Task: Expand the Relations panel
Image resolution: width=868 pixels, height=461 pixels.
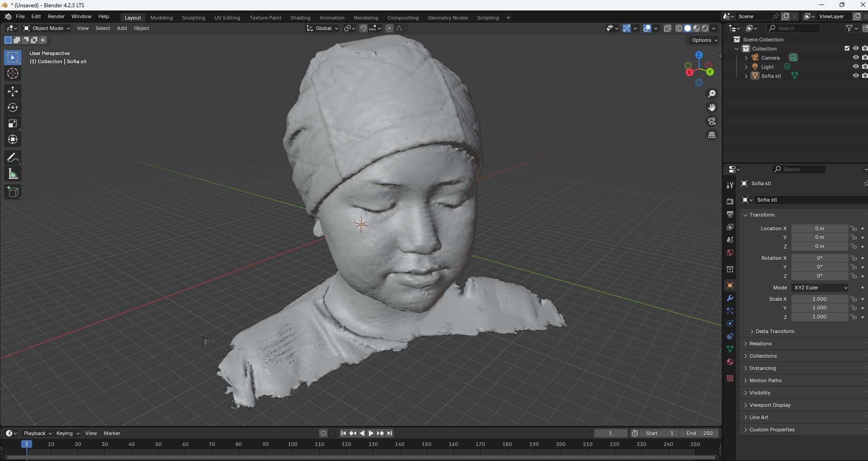Action: [760, 344]
